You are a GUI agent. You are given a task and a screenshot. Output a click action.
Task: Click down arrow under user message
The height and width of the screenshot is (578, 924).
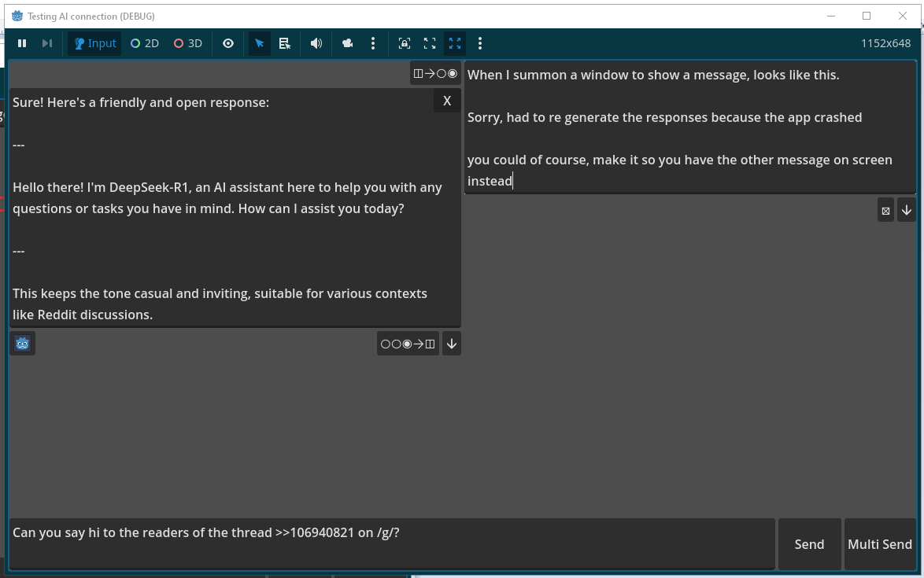pos(907,210)
